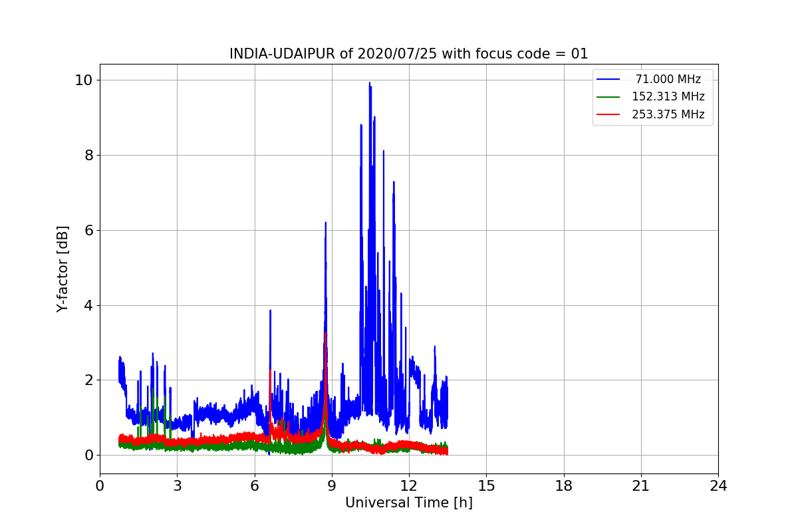This screenshot has height=532, width=798.
Task: Click x-axis tick label '6'
Action: tap(254, 486)
